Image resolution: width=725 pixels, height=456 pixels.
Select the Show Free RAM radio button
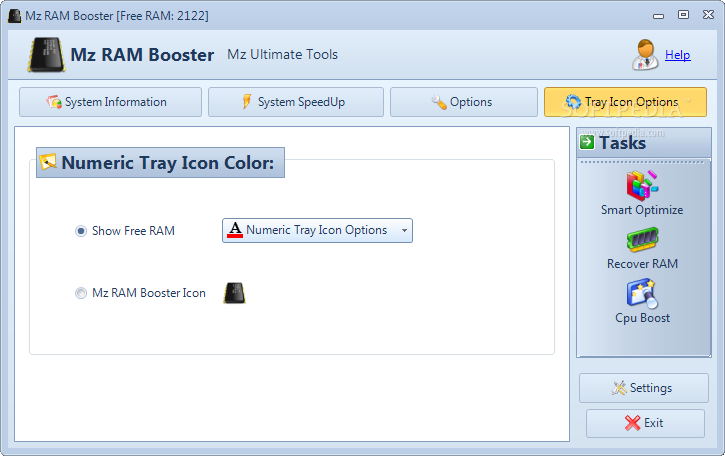click(81, 231)
